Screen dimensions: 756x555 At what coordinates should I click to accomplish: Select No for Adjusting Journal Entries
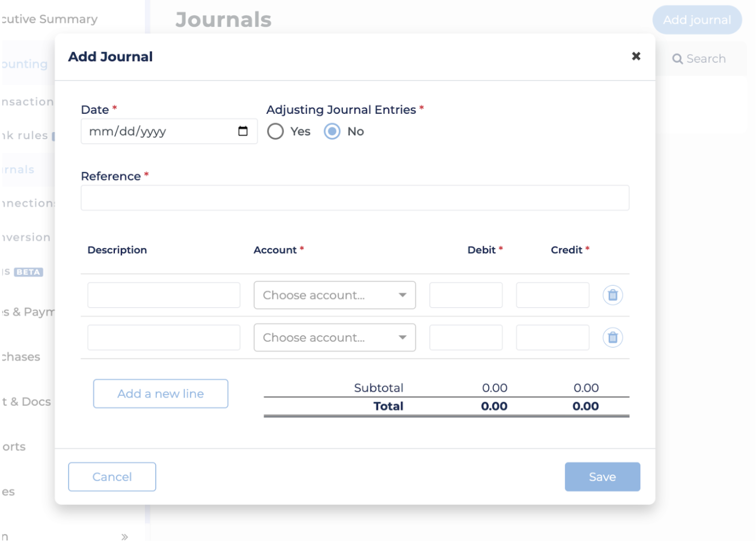click(x=332, y=131)
